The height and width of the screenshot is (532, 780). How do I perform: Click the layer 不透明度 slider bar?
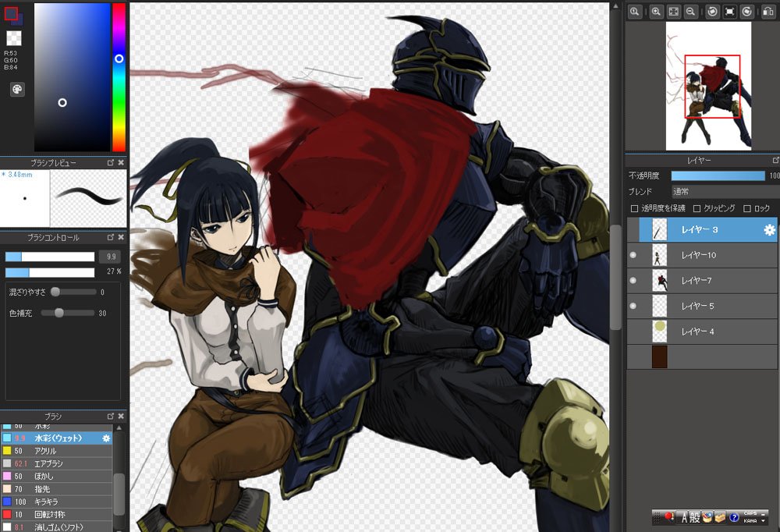point(718,176)
